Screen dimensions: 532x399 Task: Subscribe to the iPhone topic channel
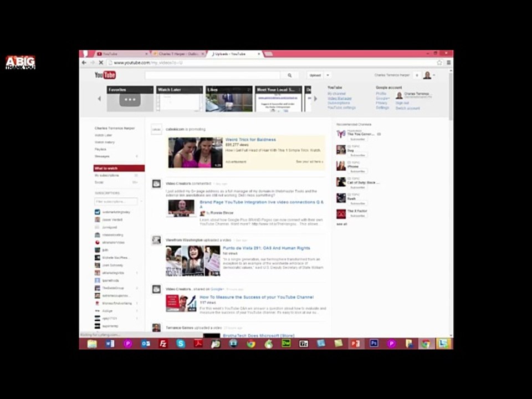[357, 171]
